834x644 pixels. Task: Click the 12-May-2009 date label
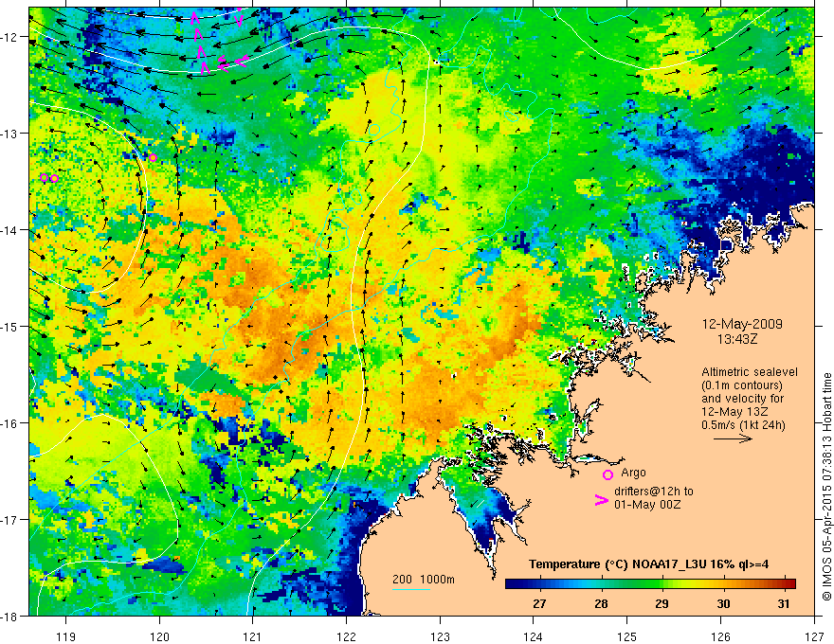(742, 324)
